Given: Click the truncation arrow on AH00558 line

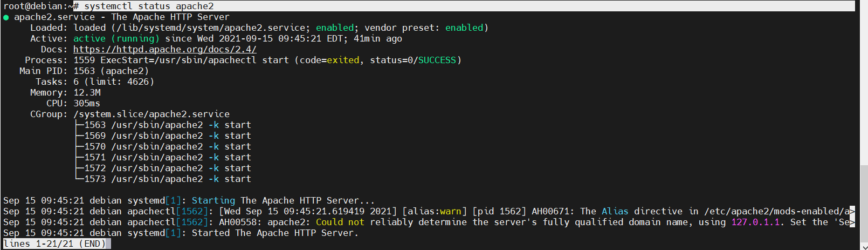Looking at the screenshot, I should [x=852, y=222].
